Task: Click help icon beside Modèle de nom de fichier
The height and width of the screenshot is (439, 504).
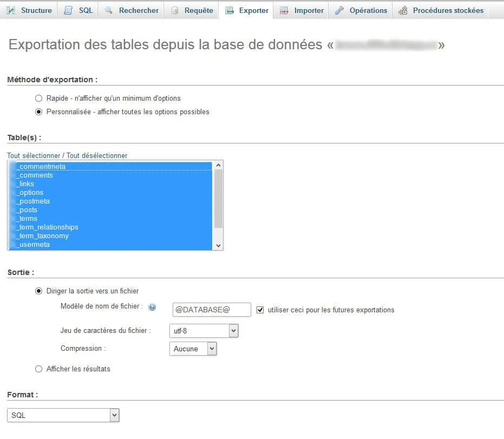Action: click(152, 307)
